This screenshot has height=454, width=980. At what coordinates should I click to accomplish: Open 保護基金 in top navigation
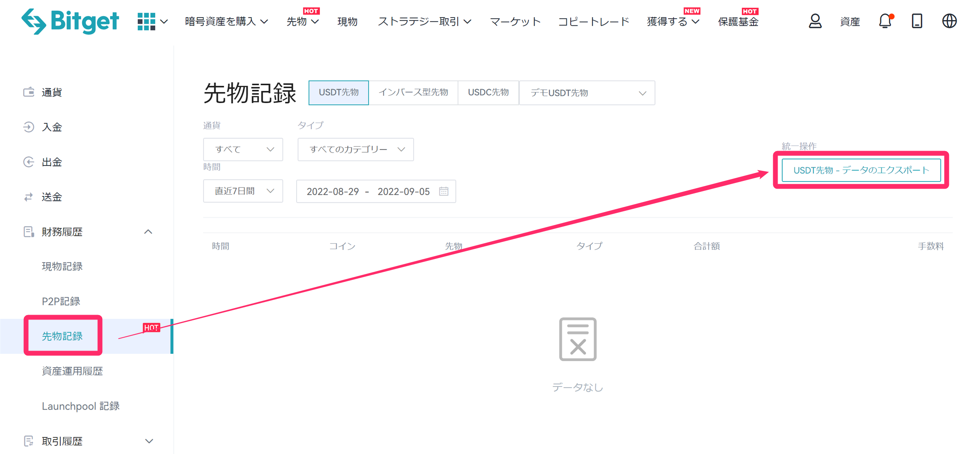coord(738,21)
